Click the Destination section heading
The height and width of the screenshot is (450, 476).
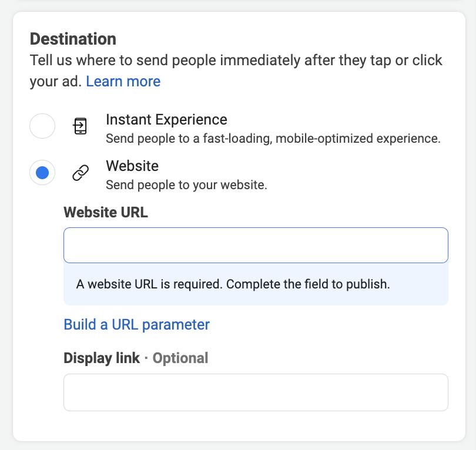[73, 39]
